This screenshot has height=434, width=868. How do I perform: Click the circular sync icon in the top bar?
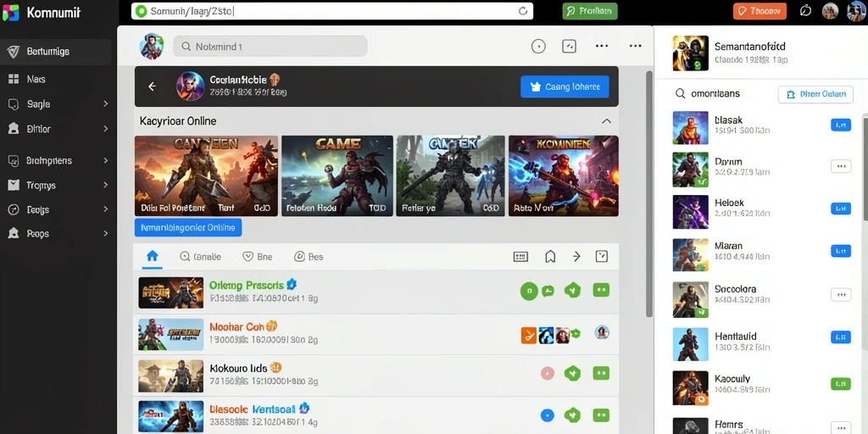pyautogui.click(x=805, y=11)
